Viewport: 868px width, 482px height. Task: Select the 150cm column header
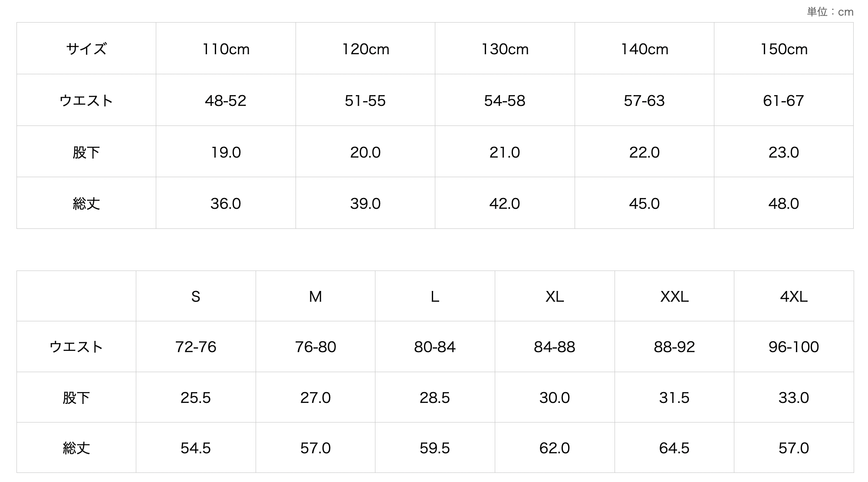784,49
